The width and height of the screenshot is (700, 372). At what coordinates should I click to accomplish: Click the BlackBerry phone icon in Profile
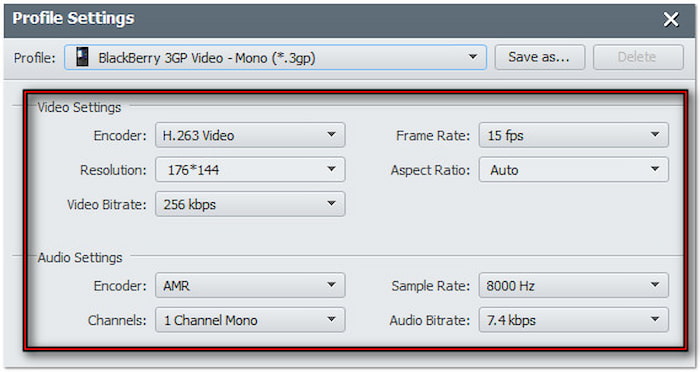pyautogui.click(x=82, y=57)
